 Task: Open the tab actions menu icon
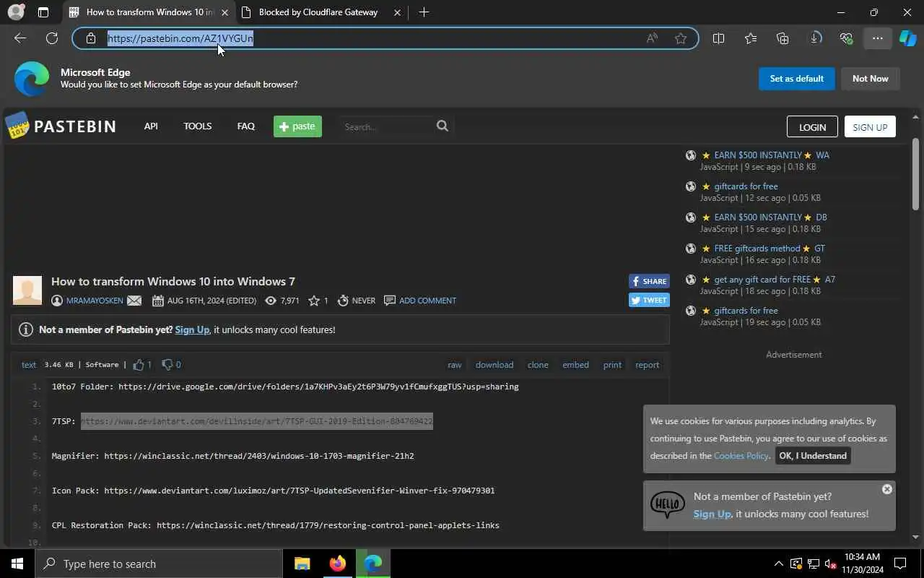tap(43, 12)
